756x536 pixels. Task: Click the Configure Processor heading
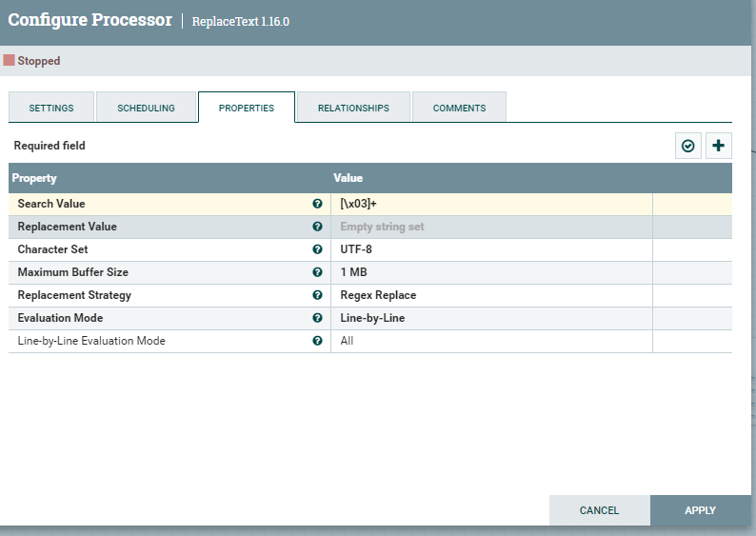90,20
